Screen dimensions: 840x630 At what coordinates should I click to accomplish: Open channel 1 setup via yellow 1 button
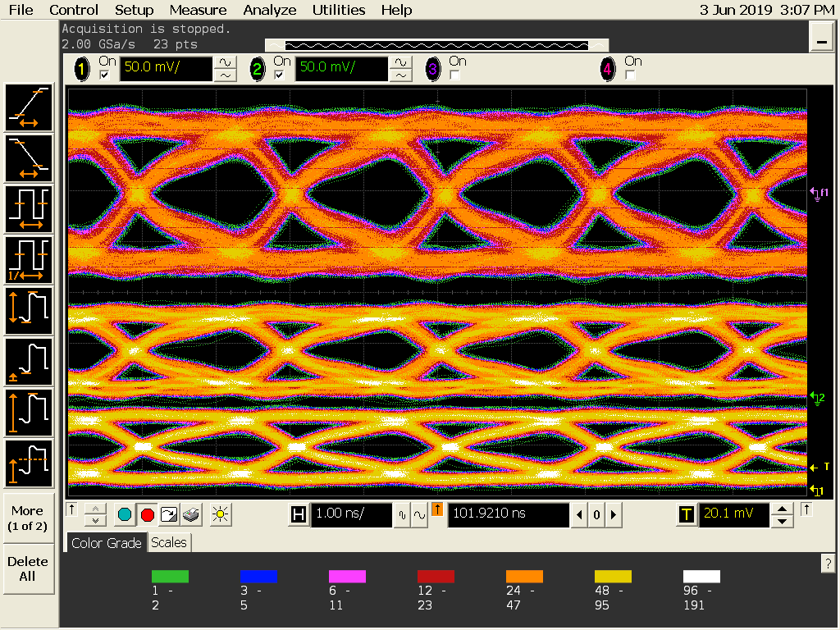point(81,69)
